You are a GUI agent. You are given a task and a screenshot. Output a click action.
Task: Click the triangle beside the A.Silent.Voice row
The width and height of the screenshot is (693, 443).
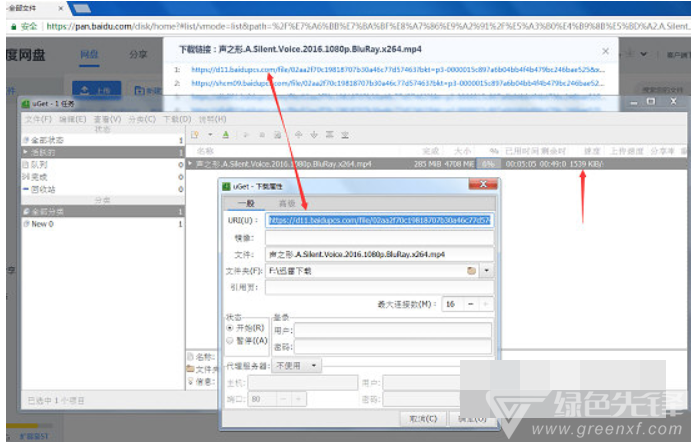(190, 164)
